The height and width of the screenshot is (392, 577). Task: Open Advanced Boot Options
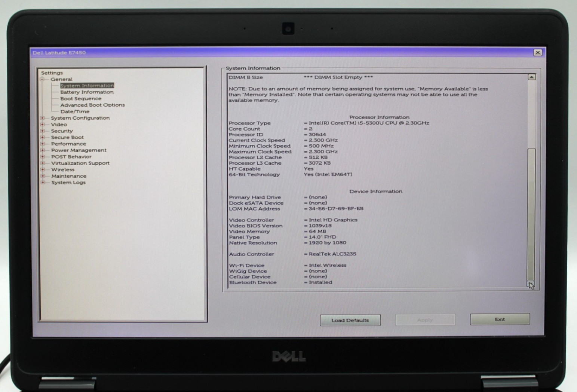click(92, 105)
